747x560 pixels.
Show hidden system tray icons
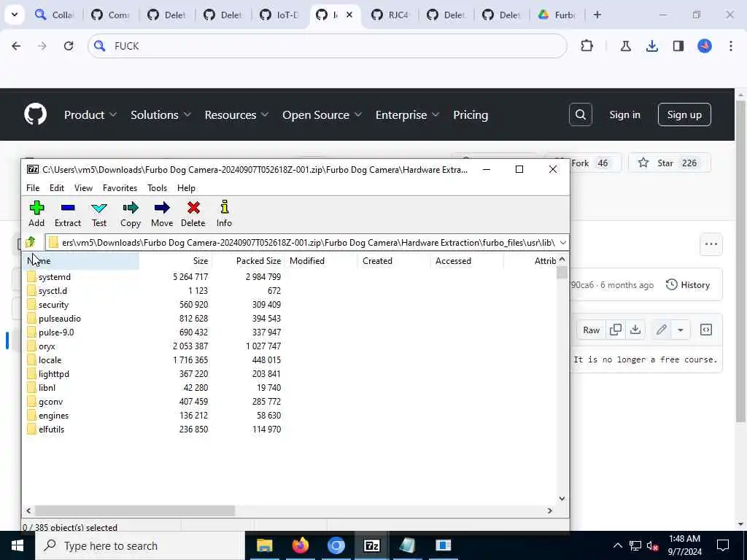coord(617,545)
